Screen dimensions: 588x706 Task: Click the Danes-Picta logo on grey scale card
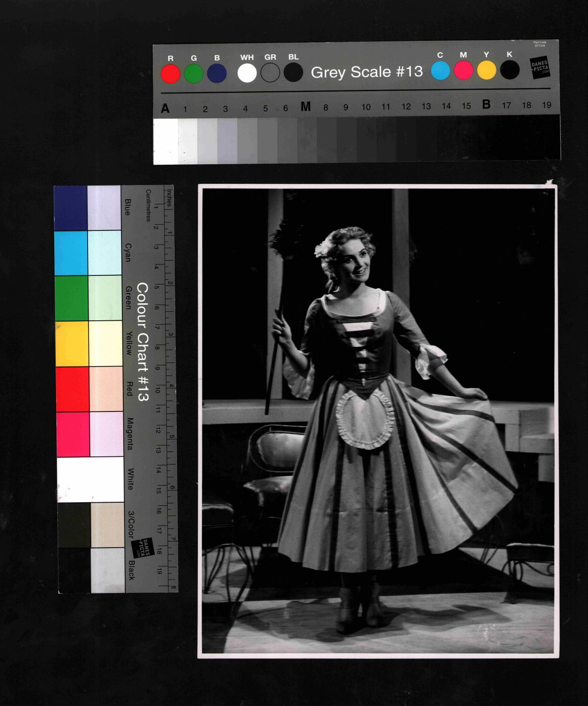click(540, 68)
